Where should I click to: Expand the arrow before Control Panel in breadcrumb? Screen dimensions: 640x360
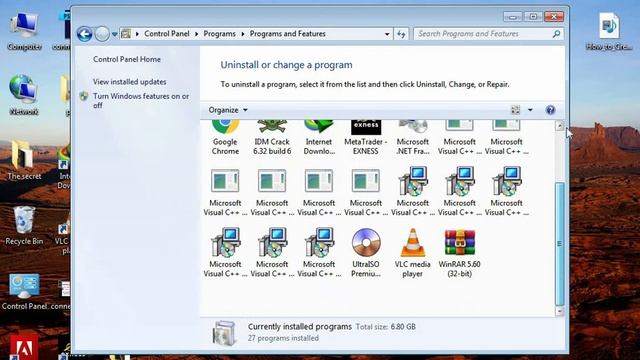click(x=137, y=34)
